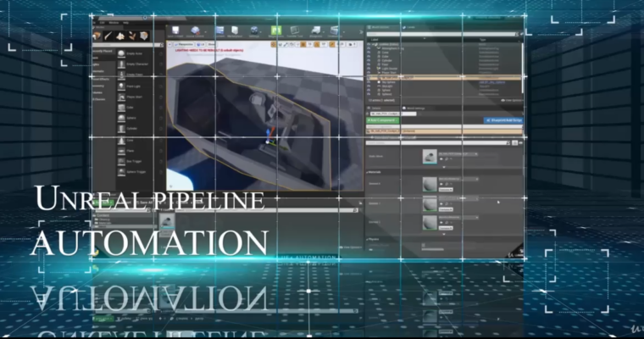Adjust the slider in Physics section
Image resolution: width=644 pixels, height=339 pixels.
point(433,249)
